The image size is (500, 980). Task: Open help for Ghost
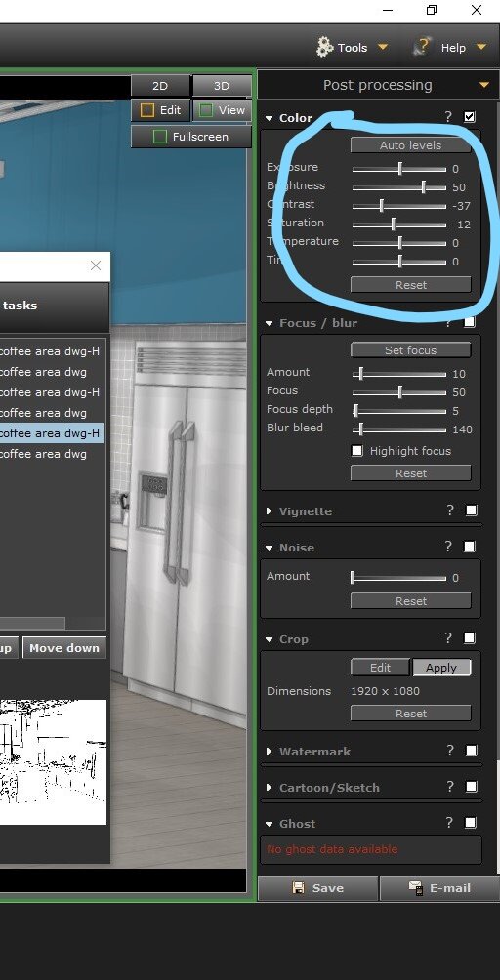(448, 823)
